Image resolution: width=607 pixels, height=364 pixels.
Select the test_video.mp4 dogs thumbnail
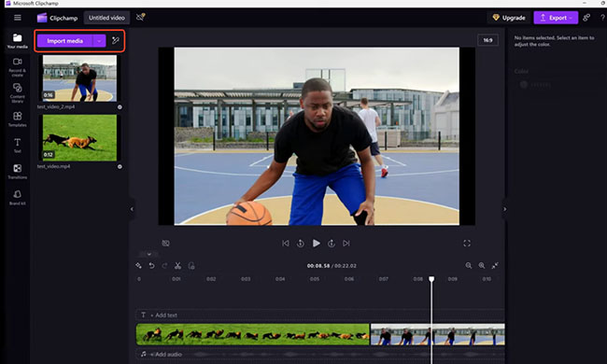coord(79,138)
